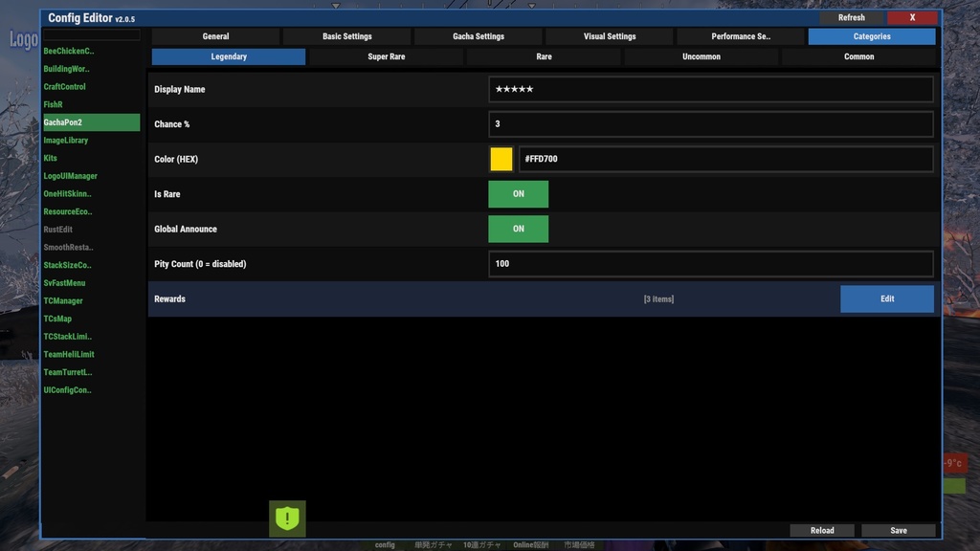Select the Online報酬 tab on the taskbar

(x=533, y=543)
